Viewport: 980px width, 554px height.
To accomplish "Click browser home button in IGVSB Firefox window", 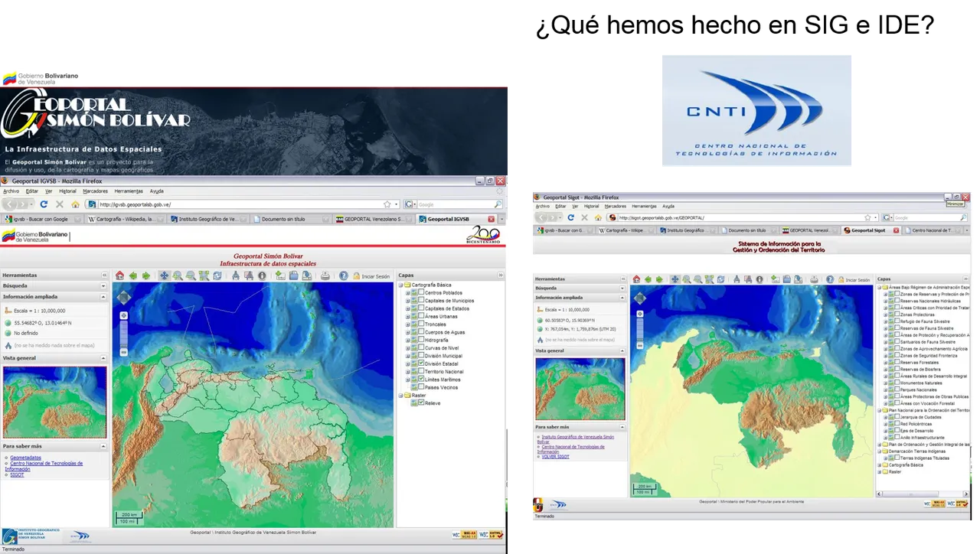I will click(x=75, y=204).
